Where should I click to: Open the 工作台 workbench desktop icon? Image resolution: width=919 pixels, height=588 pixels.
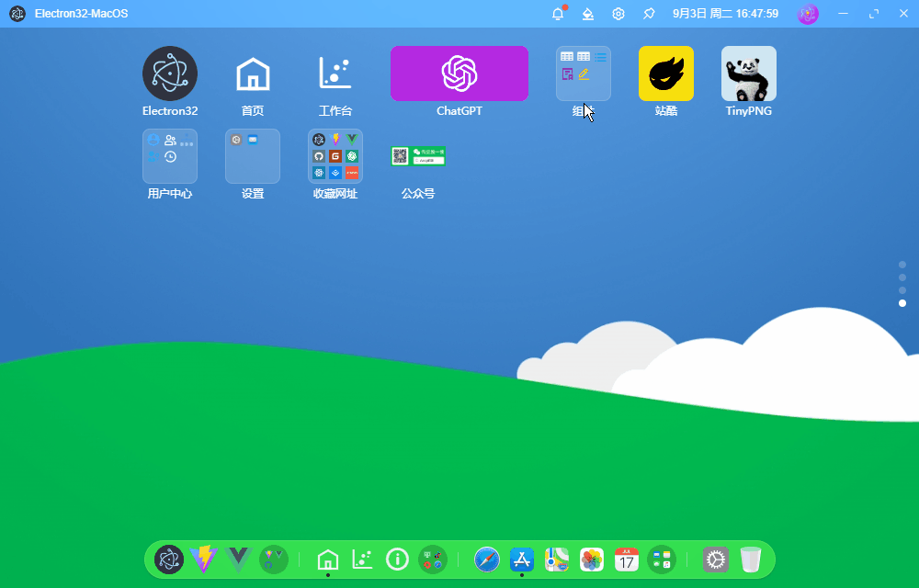[x=335, y=73]
